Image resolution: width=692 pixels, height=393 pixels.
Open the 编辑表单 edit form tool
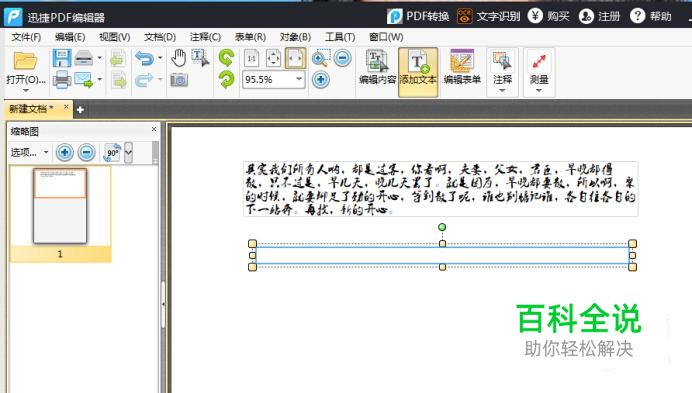[462, 67]
